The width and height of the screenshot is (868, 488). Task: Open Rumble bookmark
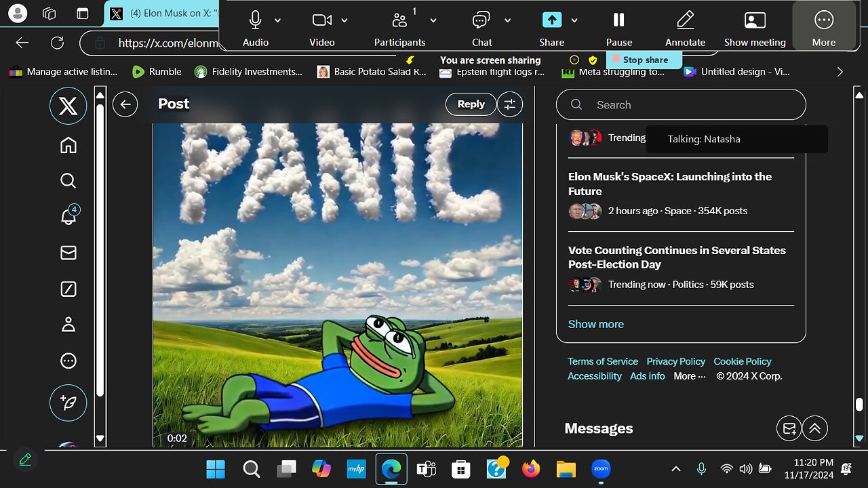[x=157, y=71]
